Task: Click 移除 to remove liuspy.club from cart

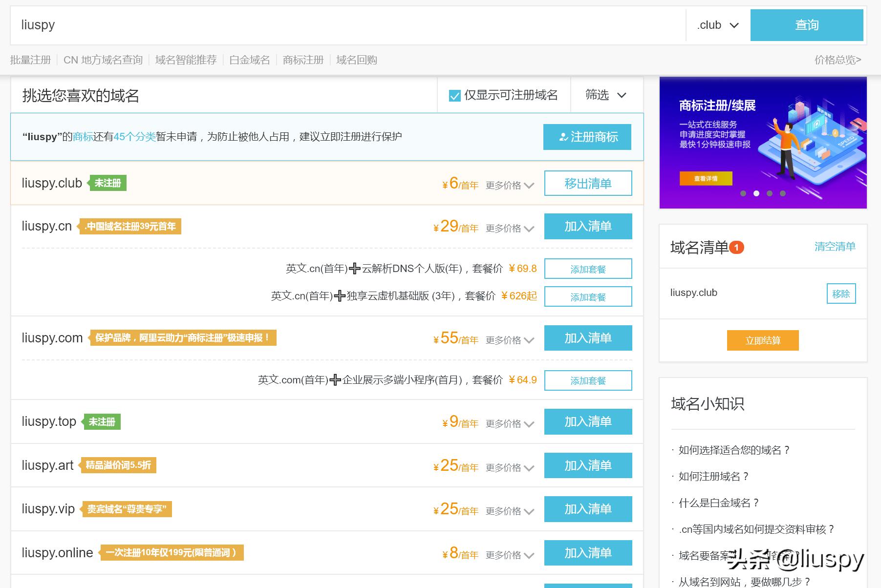Action: tap(840, 293)
